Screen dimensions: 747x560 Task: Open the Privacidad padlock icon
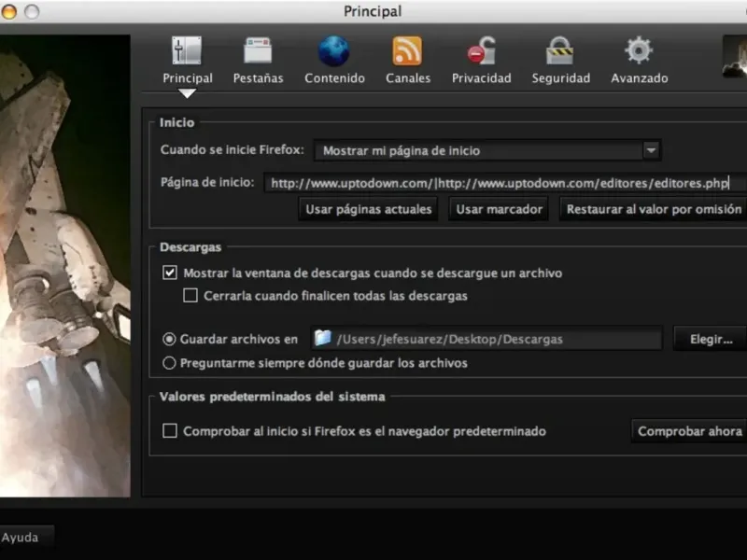(x=481, y=50)
